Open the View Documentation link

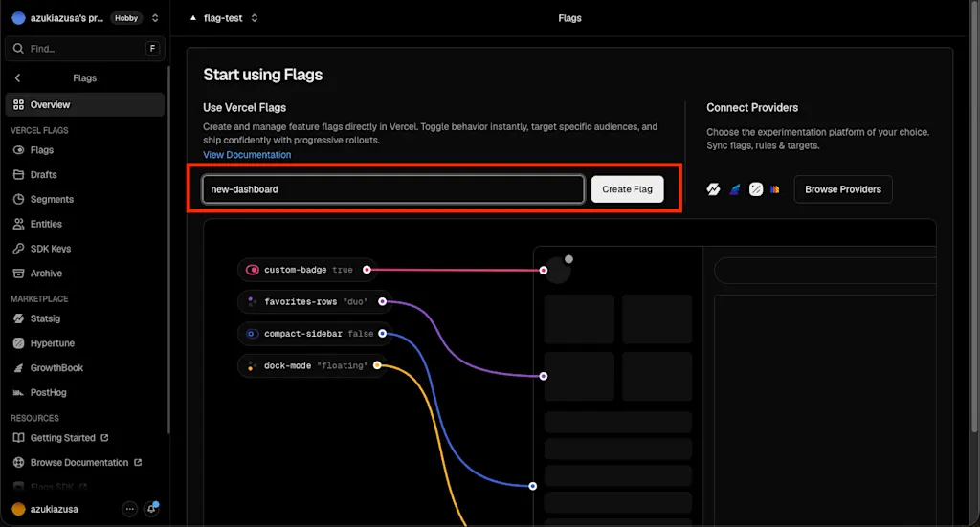[247, 155]
